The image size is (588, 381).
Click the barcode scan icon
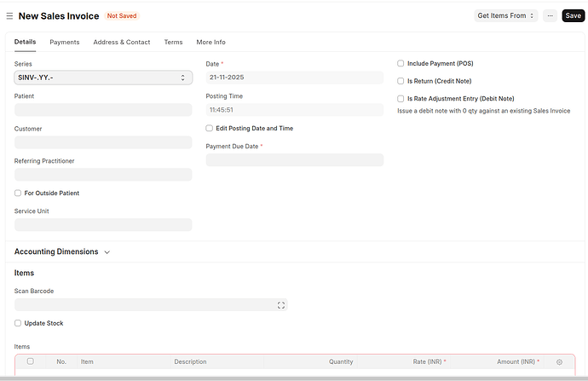tap(281, 304)
